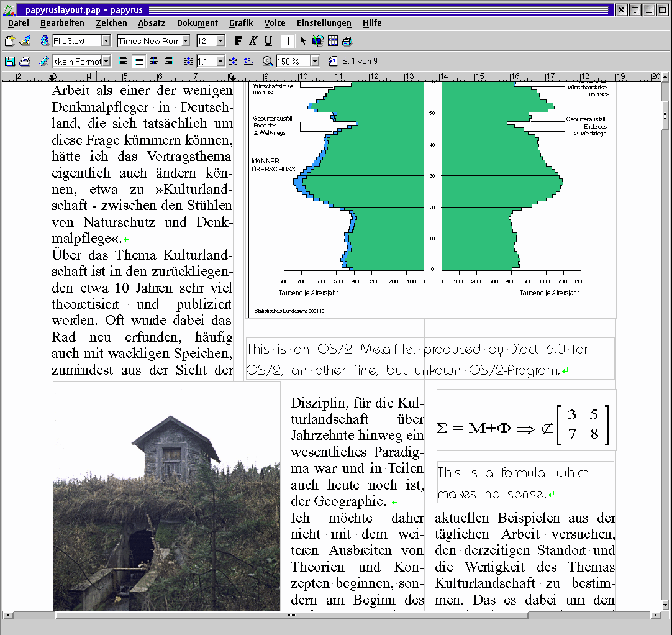
Task: Open the Times New Roman font dropdown
Action: [186, 41]
